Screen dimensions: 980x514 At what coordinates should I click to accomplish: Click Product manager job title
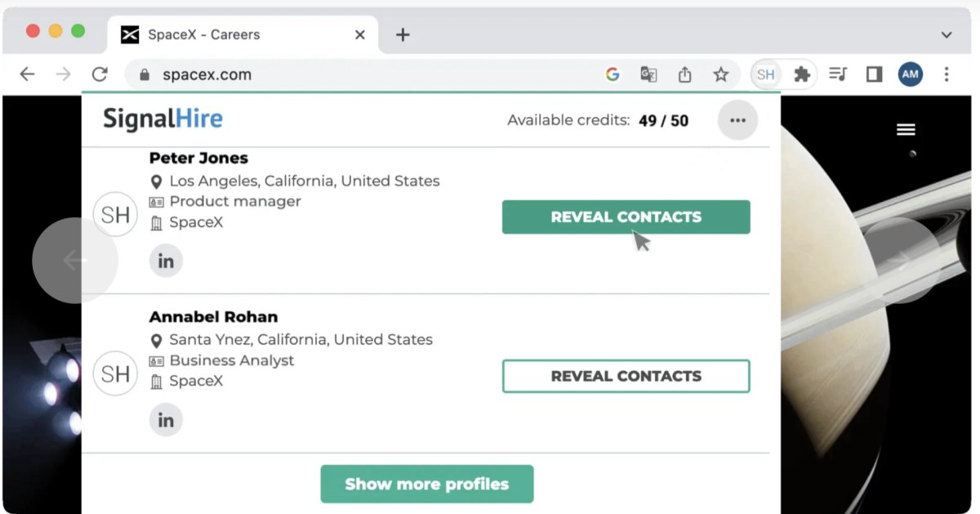(x=235, y=202)
